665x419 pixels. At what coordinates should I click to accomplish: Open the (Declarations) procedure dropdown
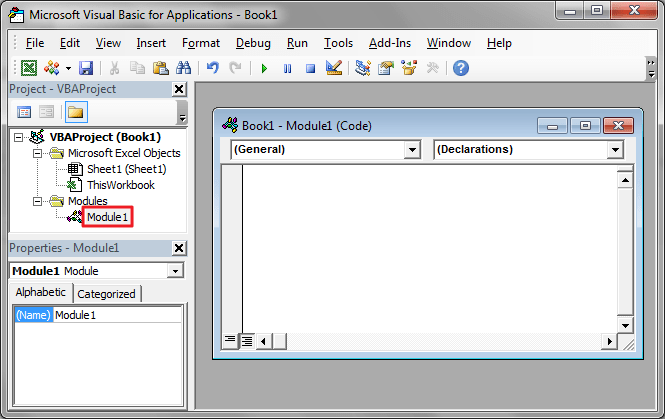[615, 150]
